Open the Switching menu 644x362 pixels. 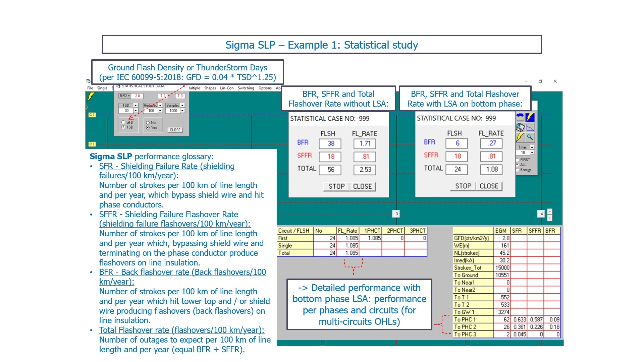pos(246,88)
